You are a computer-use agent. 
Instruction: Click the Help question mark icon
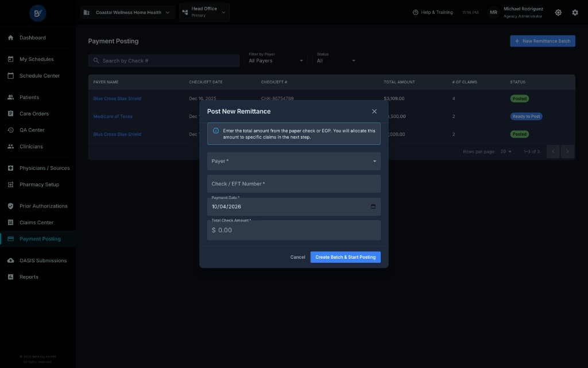415,13
